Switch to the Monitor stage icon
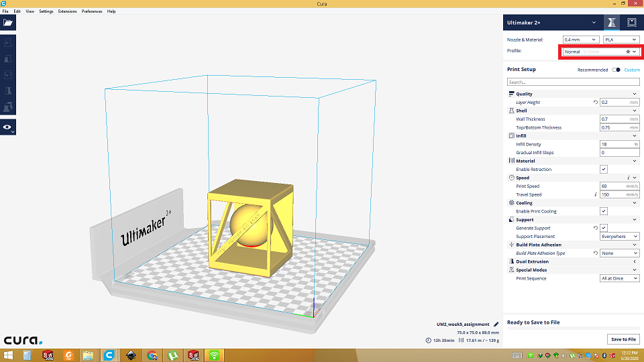 coord(632,23)
